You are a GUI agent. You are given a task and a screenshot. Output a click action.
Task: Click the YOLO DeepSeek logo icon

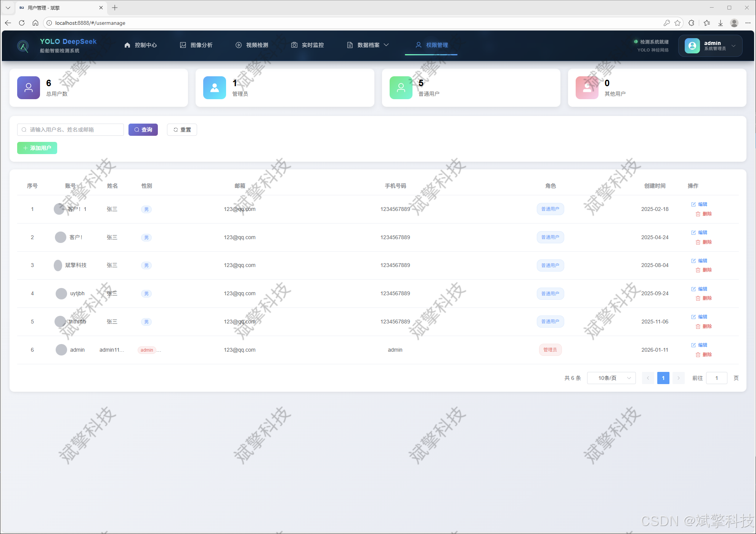coord(23,46)
